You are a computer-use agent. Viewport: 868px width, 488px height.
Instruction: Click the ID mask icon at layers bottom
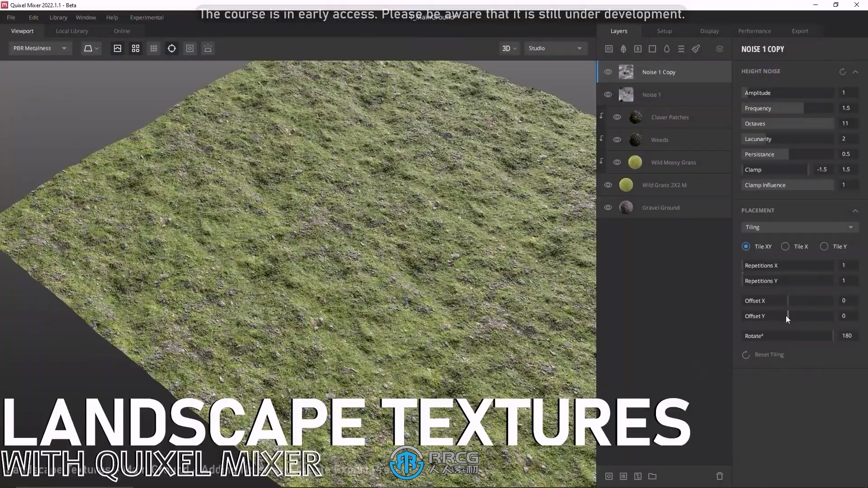[623, 476]
